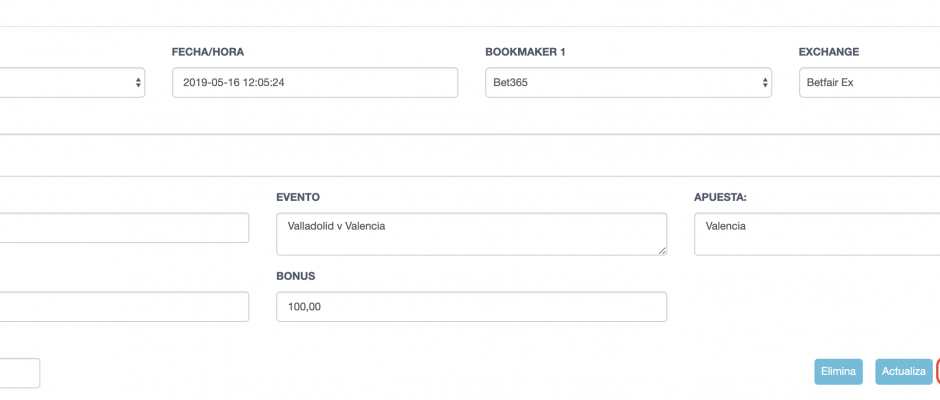
Task: Click the APUESTA label
Action: tap(721, 197)
